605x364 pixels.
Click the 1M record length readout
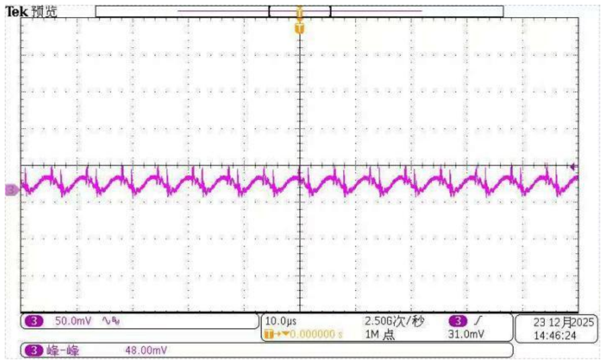point(380,335)
